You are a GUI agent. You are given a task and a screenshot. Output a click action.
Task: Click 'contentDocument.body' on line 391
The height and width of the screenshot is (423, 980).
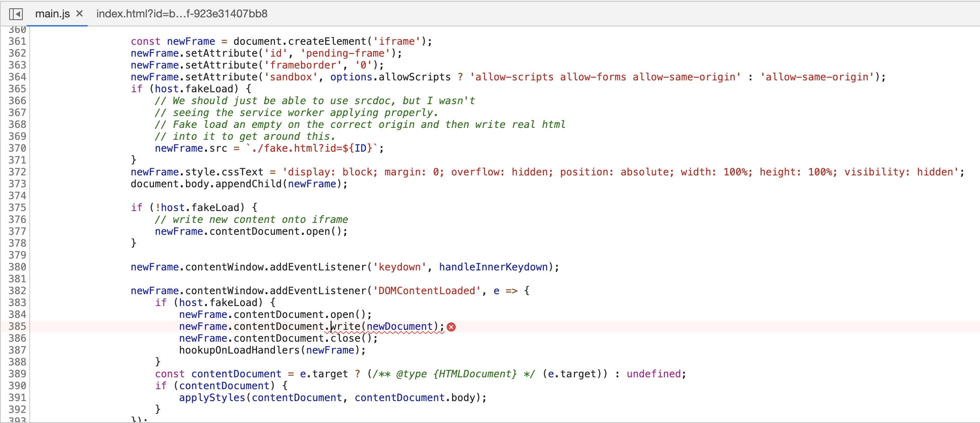tap(415, 397)
